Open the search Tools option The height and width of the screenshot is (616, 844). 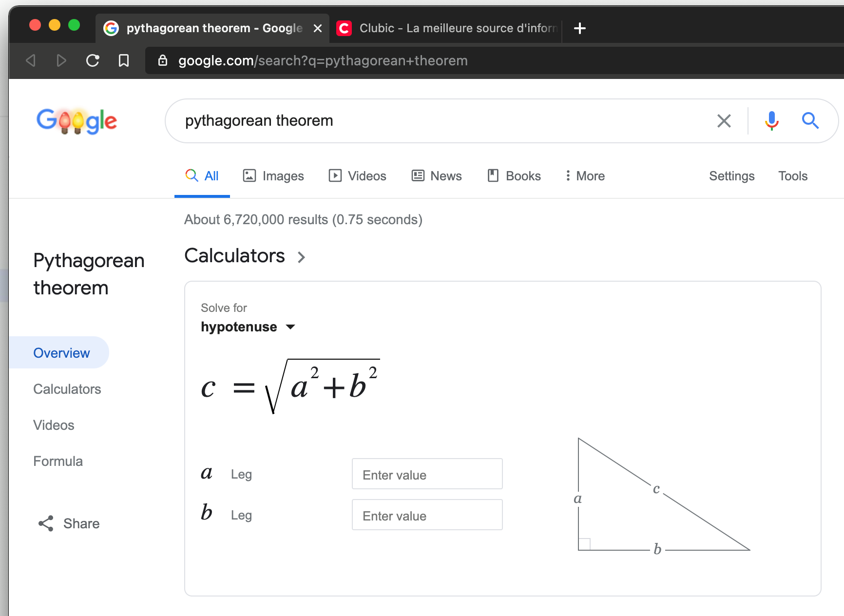tap(792, 176)
